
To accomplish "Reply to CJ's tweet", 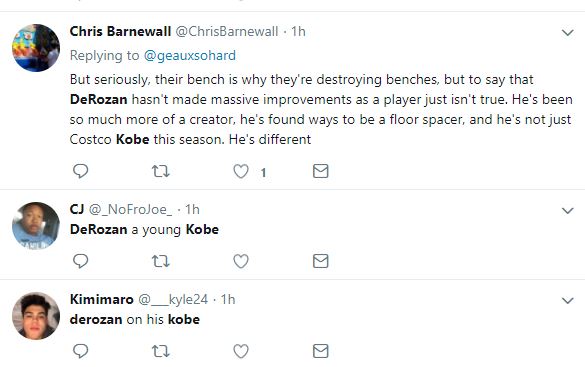I will [80, 261].
